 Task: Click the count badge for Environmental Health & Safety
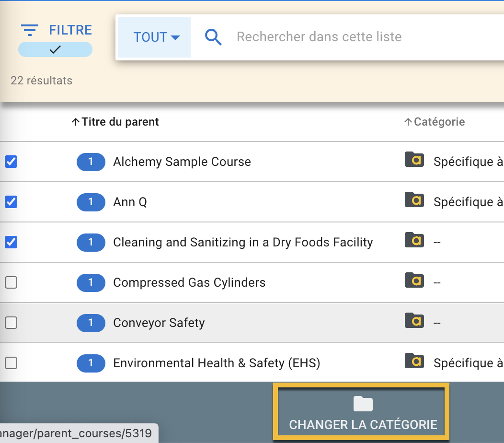[x=91, y=363]
